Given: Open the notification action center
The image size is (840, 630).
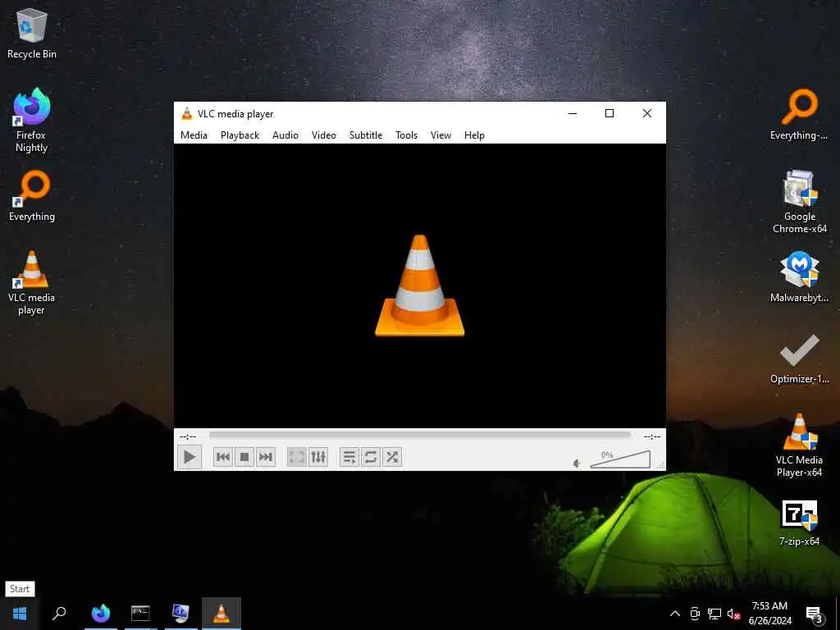Looking at the screenshot, I should [814, 614].
